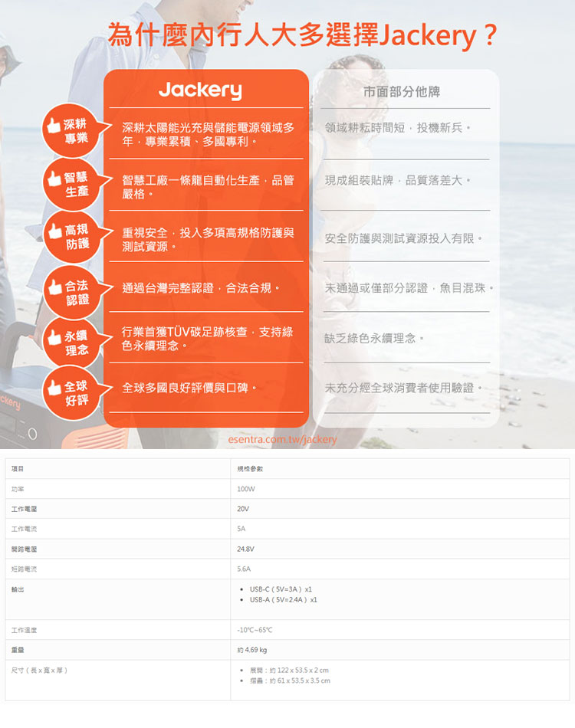Click the white Jackery logo in orange panel
This screenshot has height=728, width=575.
coord(200,90)
